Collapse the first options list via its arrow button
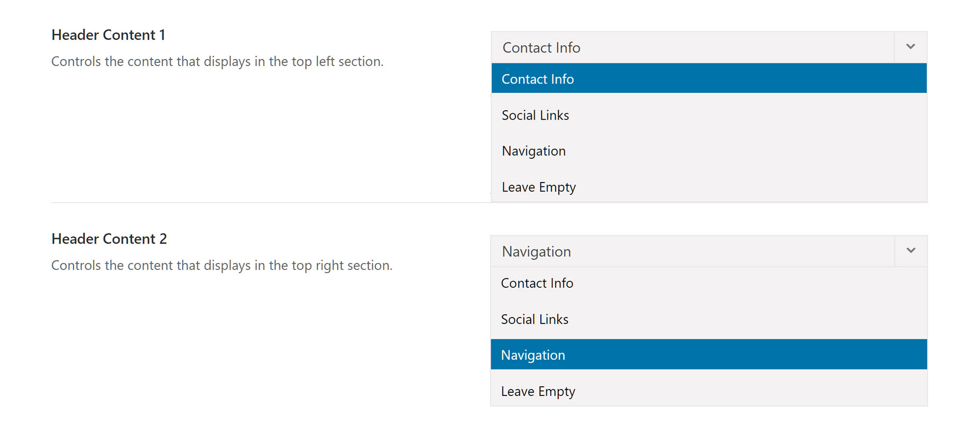Screen dimensions: 980x434 [911, 47]
